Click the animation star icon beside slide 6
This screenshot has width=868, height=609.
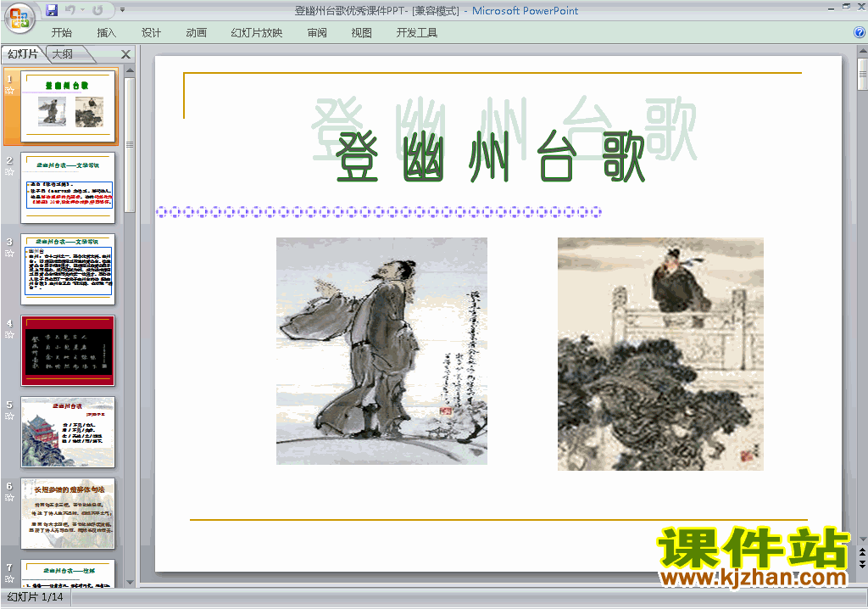click(9, 498)
